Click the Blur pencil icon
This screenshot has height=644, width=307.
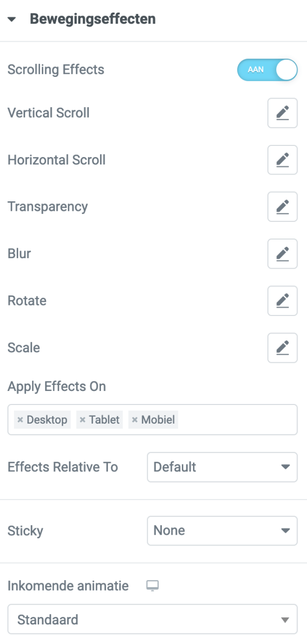[282, 254]
